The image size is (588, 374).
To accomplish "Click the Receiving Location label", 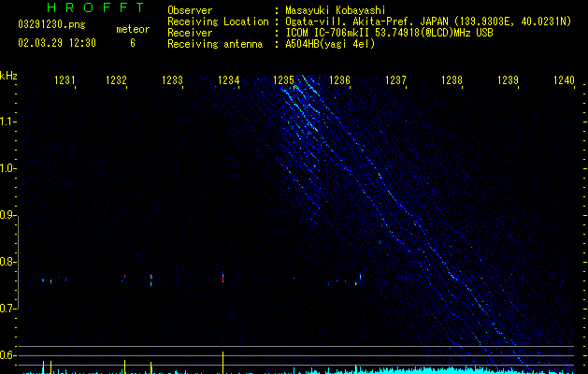I will click(218, 22).
